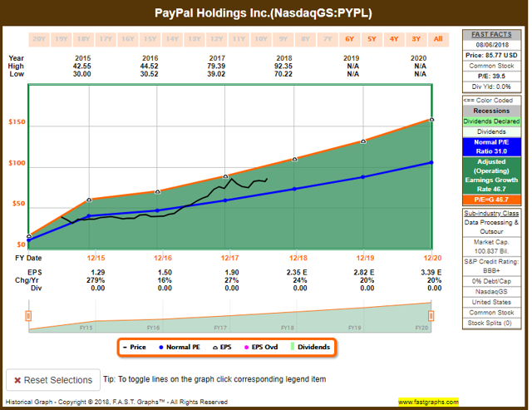
Task: Click the Dividends Declared color box
Action: [491, 121]
